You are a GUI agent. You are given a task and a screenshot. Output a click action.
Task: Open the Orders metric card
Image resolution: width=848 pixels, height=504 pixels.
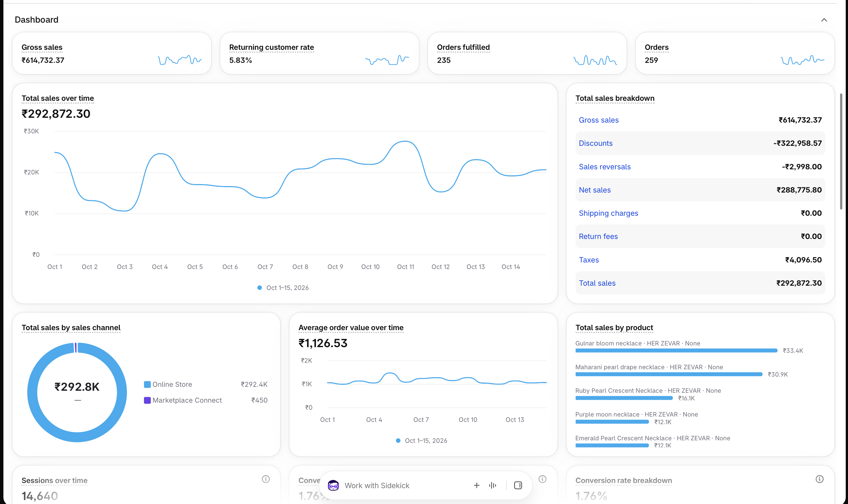point(734,53)
